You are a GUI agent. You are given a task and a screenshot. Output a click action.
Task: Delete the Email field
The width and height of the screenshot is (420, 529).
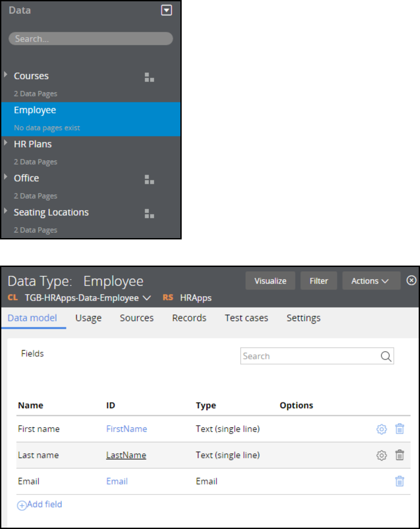tap(400, 481)
